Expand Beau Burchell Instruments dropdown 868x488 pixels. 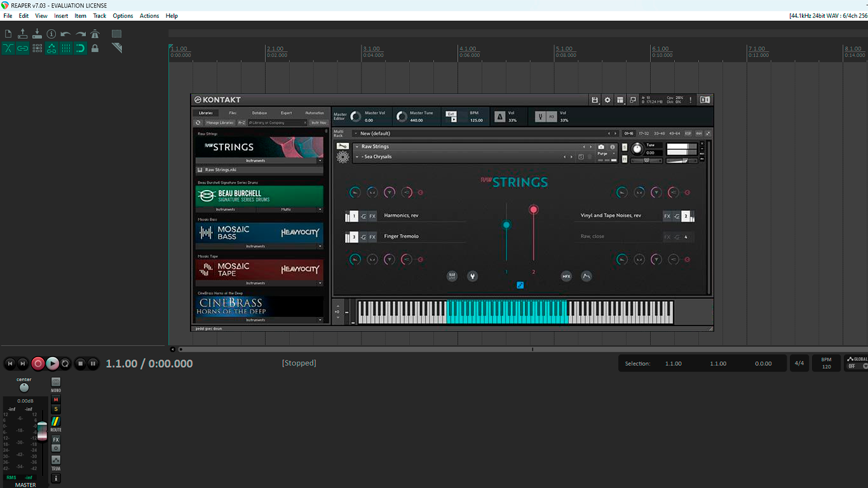[x=226, y=209]
